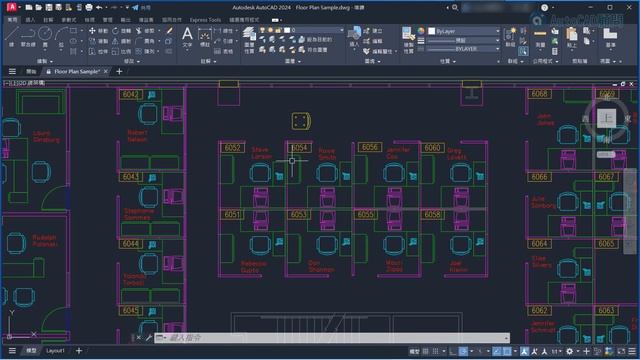The width and height of the screenshot is (640, 360).
Task: Click the layer 0 color swatch
Action: (x=287, y=30)
